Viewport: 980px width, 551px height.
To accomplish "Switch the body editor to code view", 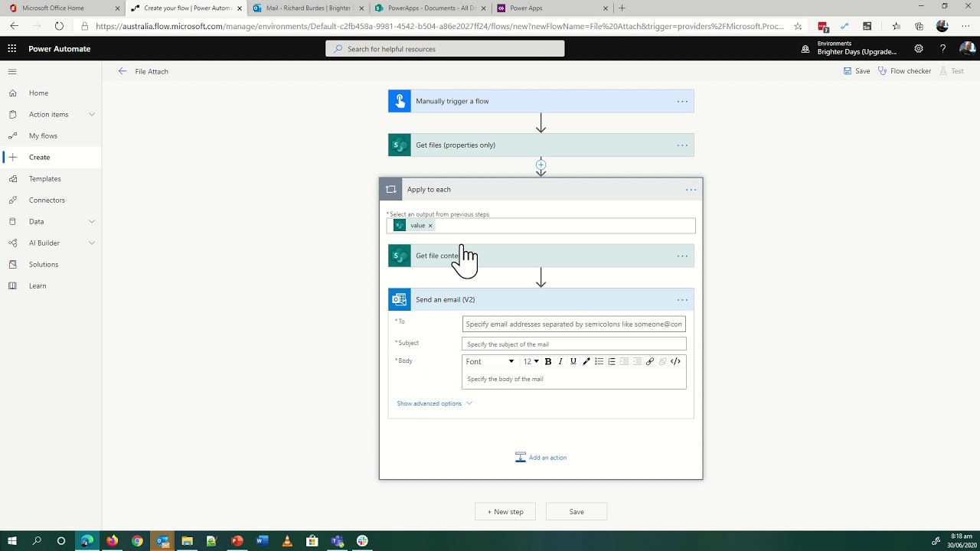I will pos(675,361).
